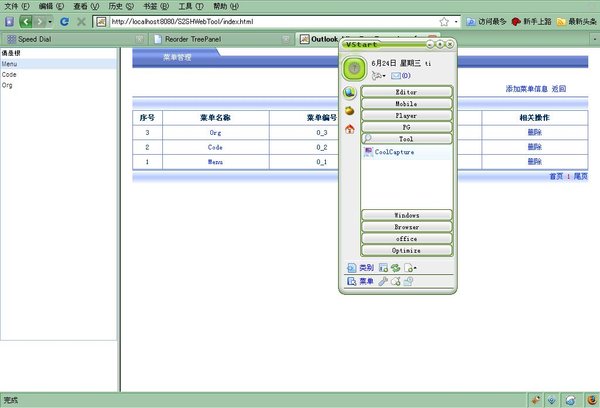This screenshot has width=600, height=408.
Task: Open the history dropdown next to forward button
Action: click(x=49, y=21)
